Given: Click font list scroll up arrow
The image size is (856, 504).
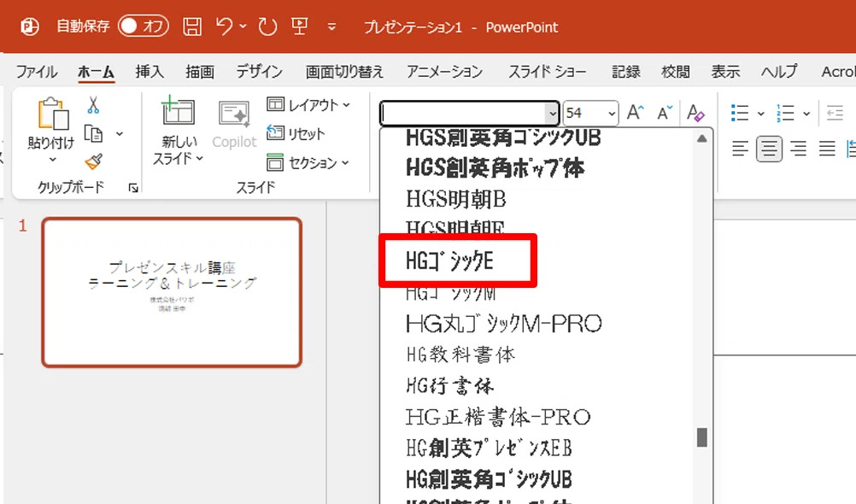Looking at the screenshot, I should (702, 138).
